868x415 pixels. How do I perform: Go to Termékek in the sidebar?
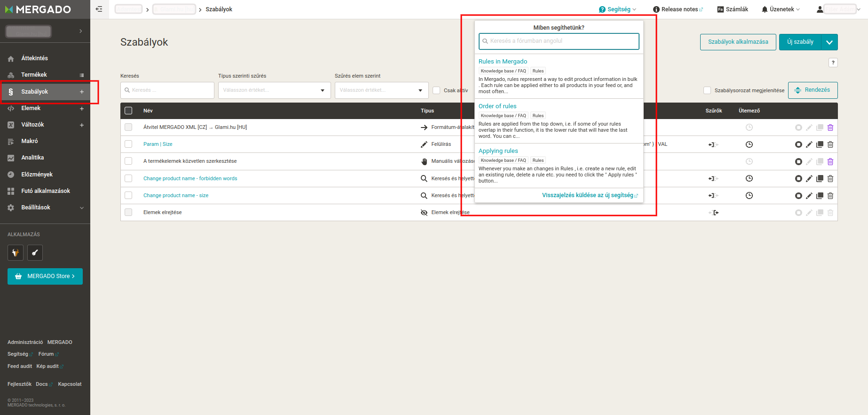coord(34,75)
